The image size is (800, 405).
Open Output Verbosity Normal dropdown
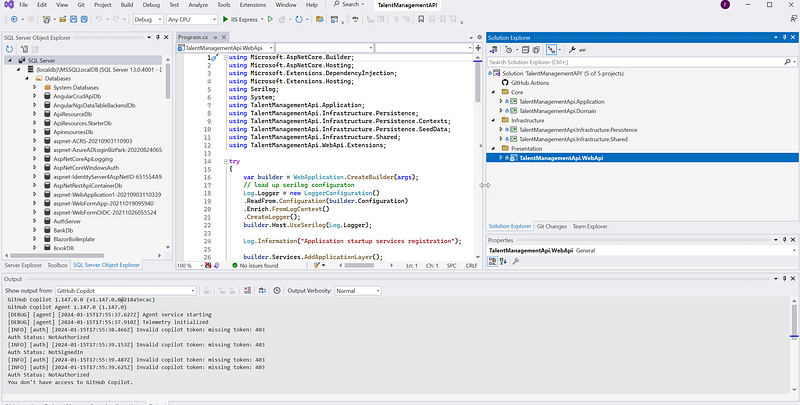click(x=358, y=290)
